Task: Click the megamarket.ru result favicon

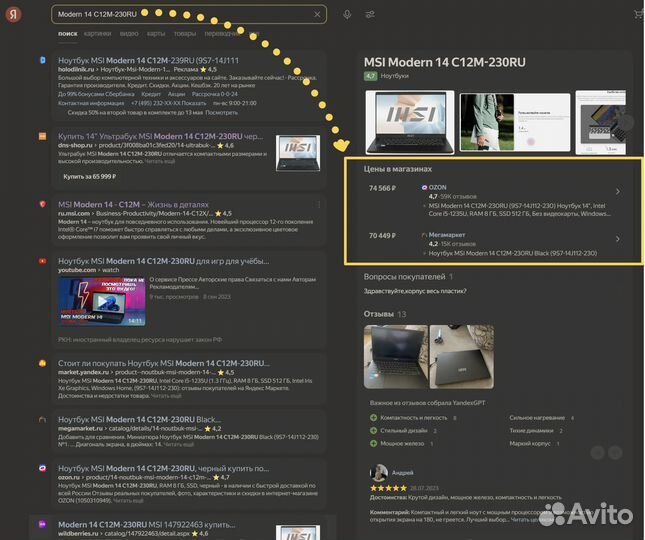Action: click(x=42, y=419)
